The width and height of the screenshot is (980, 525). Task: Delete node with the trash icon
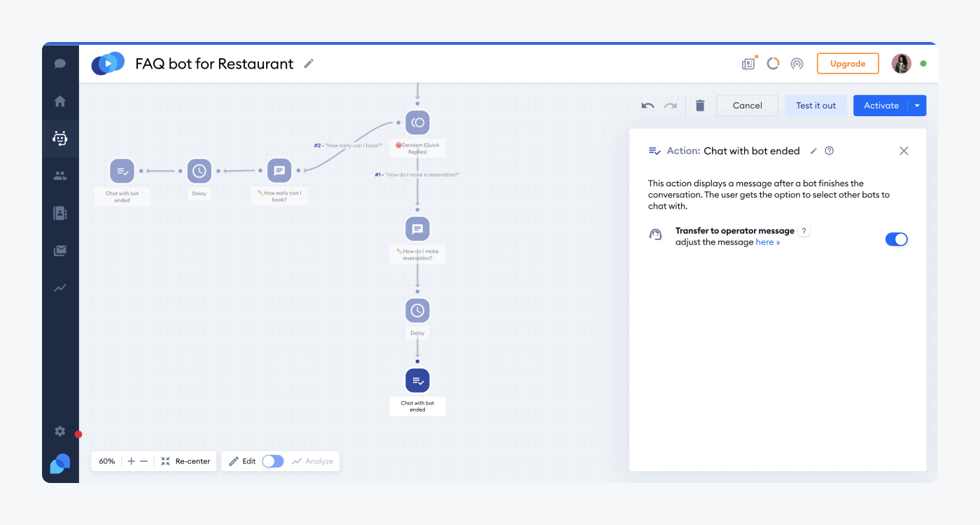(x=700, y=106)
